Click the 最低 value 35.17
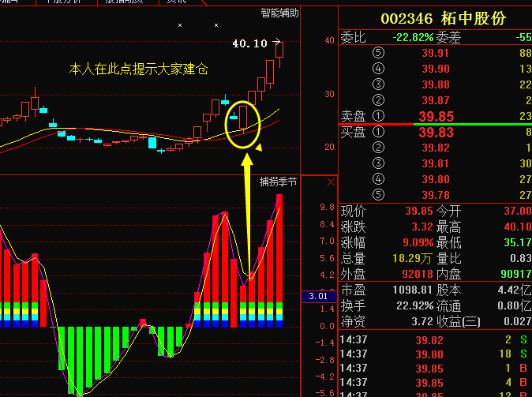This screenshot has height=397, width=532. [518, 242]
